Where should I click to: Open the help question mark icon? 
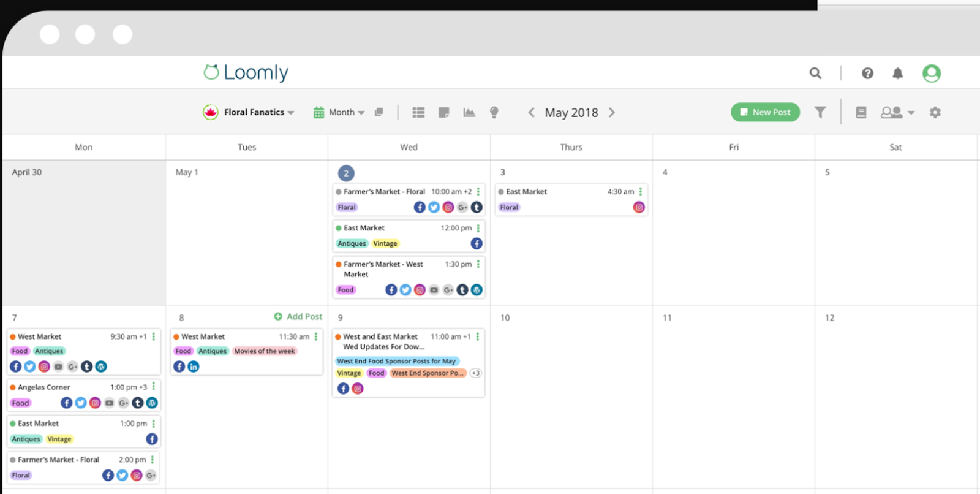click(x=867, y=74)
